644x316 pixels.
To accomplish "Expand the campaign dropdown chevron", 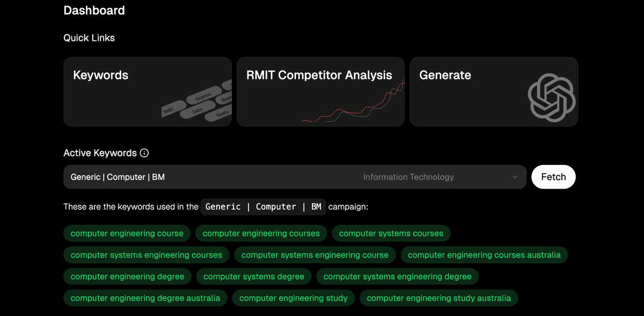I will [x=515, y=177].
